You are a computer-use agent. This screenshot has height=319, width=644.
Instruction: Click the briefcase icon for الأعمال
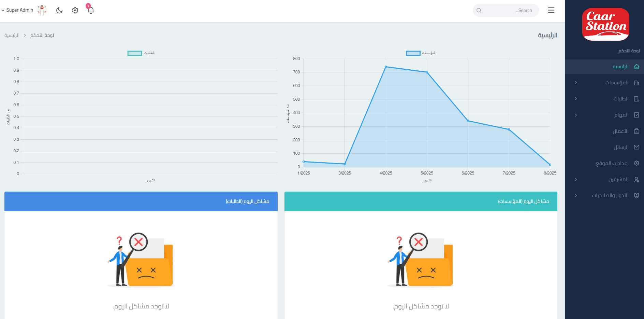tap(636, 131)
